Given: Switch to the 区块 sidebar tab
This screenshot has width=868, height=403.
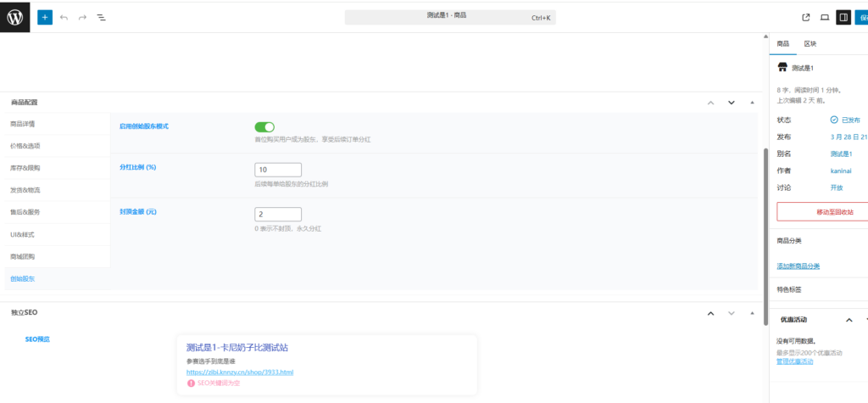Looking at the screenshot, I should 810,43.
